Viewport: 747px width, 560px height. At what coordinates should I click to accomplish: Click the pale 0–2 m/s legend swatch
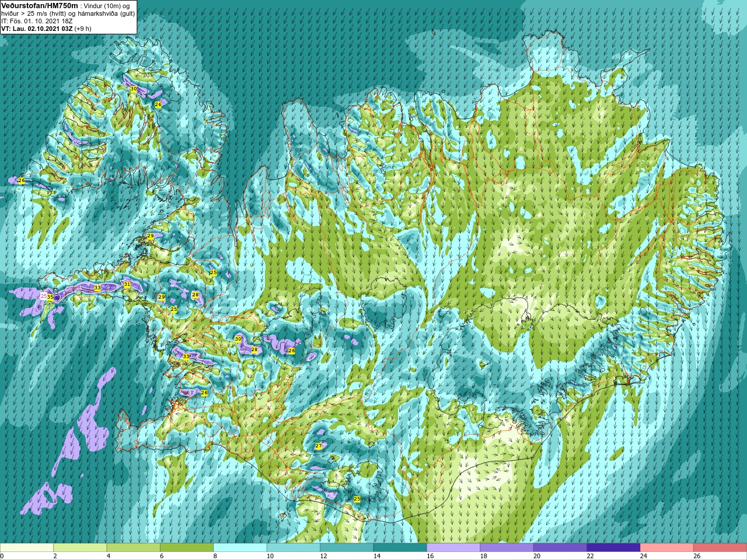point(27,548)
